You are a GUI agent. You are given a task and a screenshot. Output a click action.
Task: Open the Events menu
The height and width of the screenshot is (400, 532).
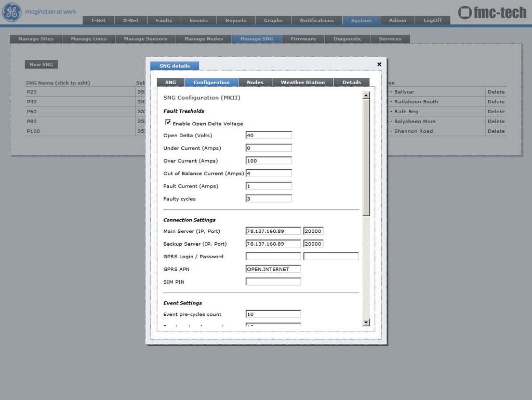coord(199,20)
